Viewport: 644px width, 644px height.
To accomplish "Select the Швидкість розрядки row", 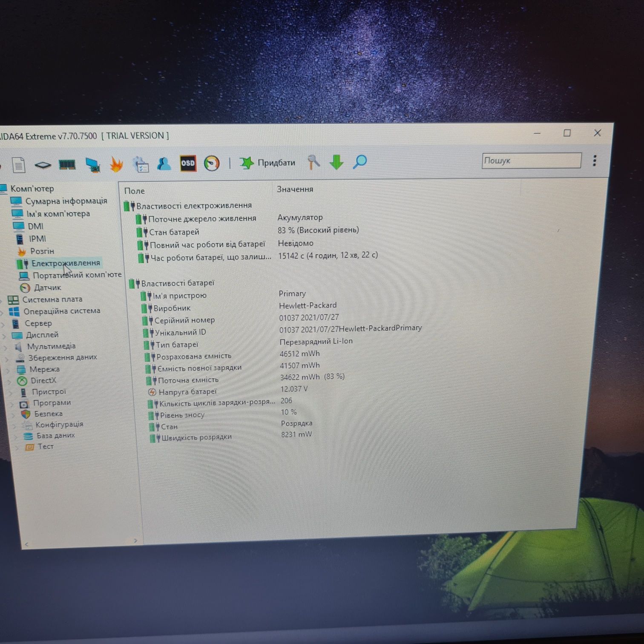I will tap(231, 436).
